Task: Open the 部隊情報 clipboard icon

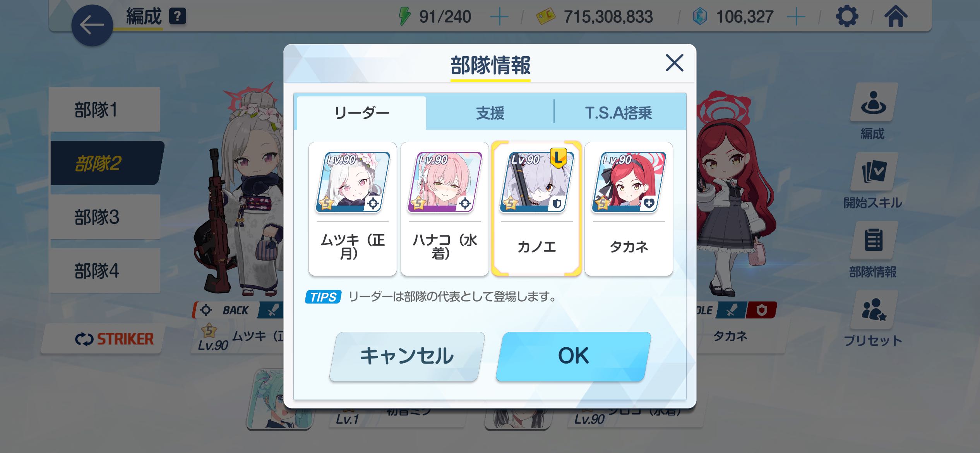Action: click(873, 240)
